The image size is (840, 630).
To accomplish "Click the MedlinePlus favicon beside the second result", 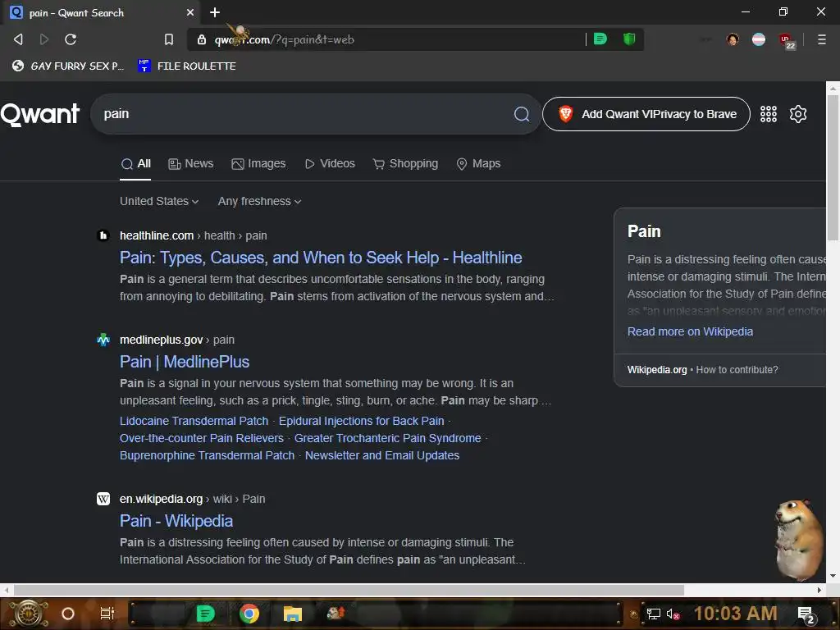I will pyautogui.click(x=103, y=340).
